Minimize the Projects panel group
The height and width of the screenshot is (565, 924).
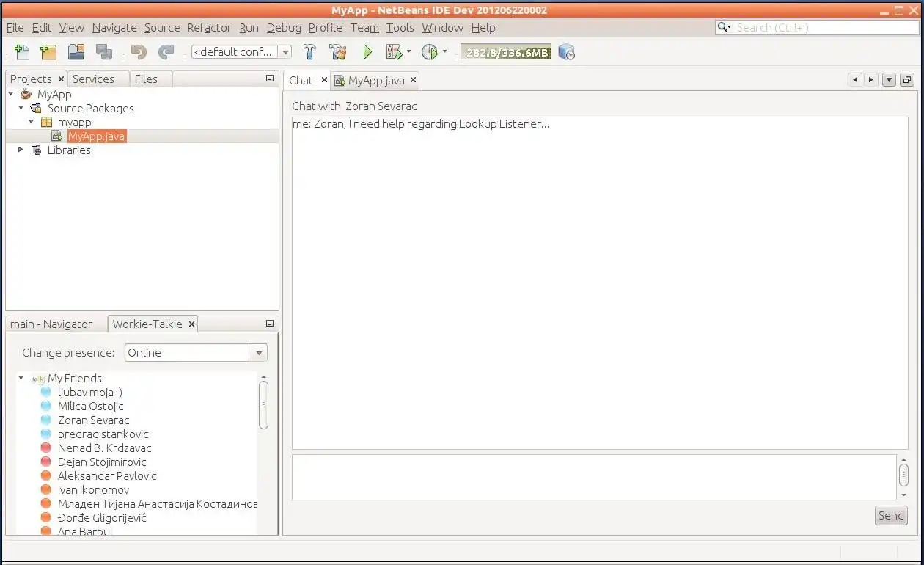pos(269,78)
